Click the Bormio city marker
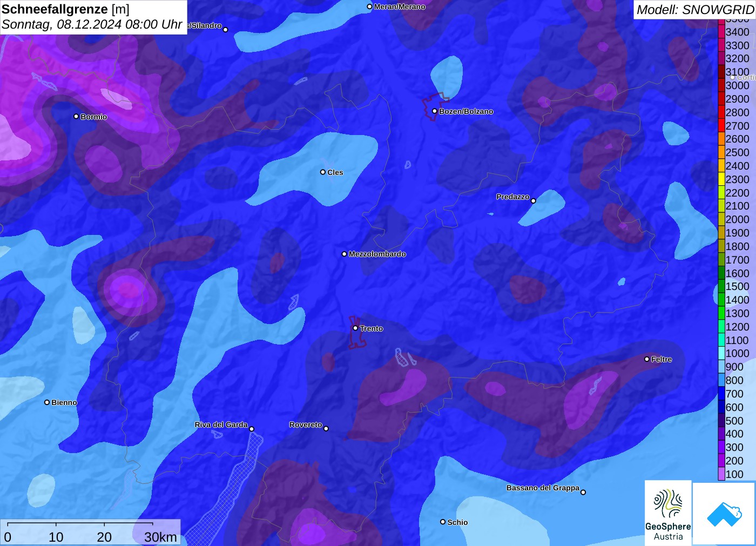Screen dimensions: 756x546 tap(76, 117)
